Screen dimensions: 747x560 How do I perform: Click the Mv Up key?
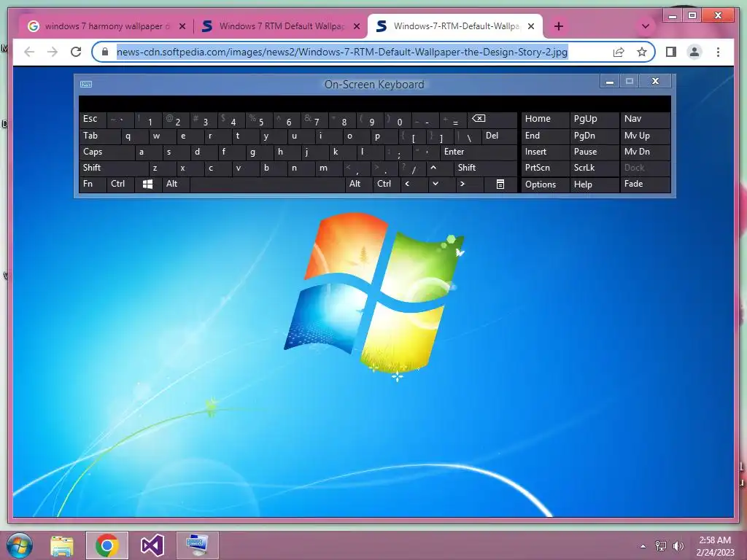(x=645, y=136)
